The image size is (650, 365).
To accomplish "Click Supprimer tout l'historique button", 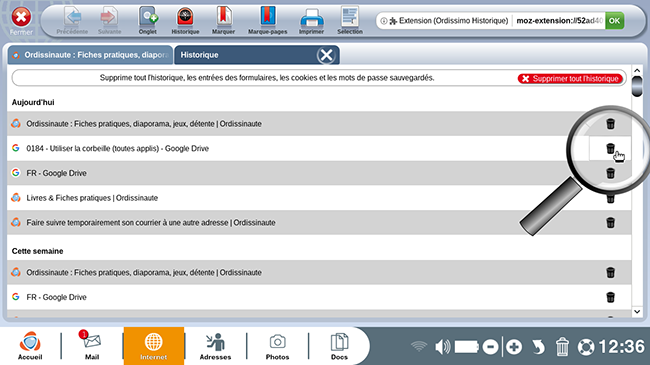I will (570, 78).
